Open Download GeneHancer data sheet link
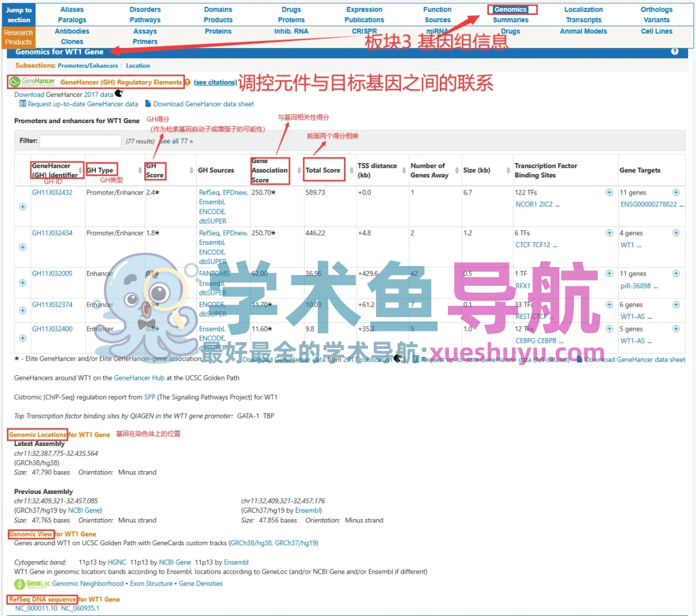696x616 pixels. [x=203, y=104]
